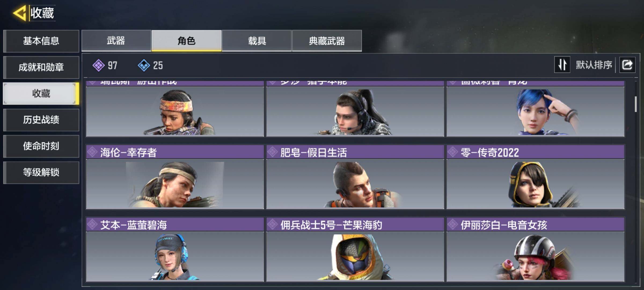This screenshot has width=644, height=290.
Task: Open the 默认排序 sorting dropdown
Action: (594, 65)
